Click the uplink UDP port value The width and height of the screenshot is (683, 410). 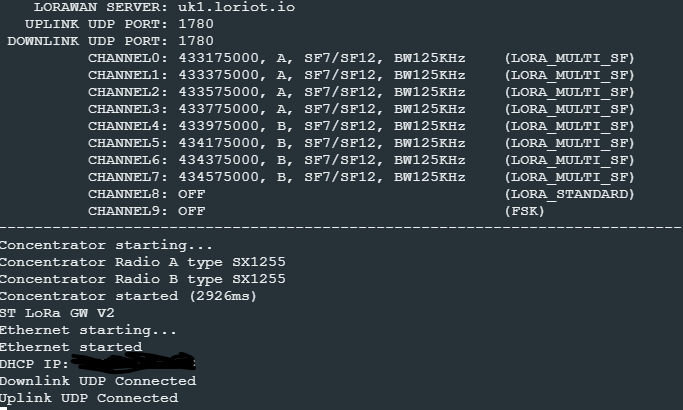[x=195, y=24]
